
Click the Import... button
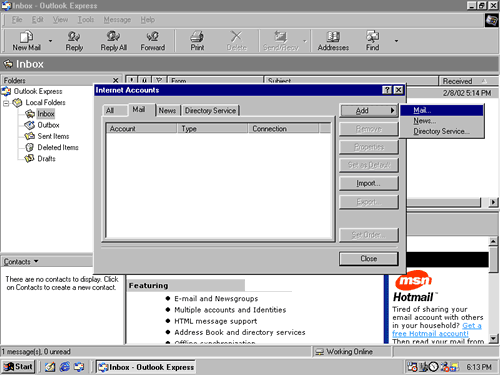[368, 183]
